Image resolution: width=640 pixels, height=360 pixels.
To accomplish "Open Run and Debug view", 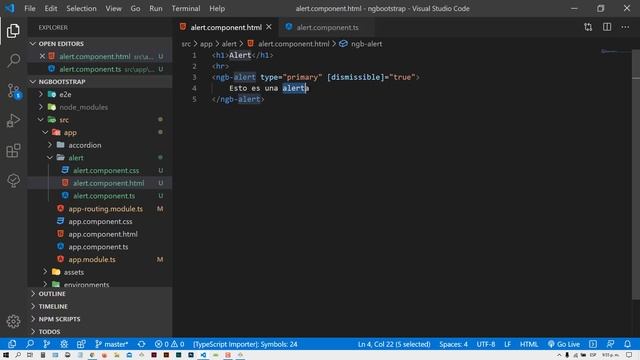I will pos(13,120).
